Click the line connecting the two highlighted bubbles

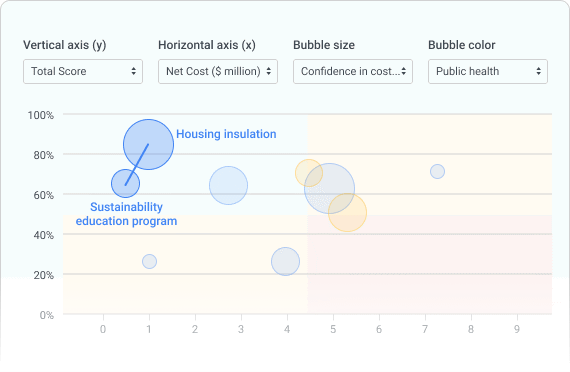click(137, 165)
